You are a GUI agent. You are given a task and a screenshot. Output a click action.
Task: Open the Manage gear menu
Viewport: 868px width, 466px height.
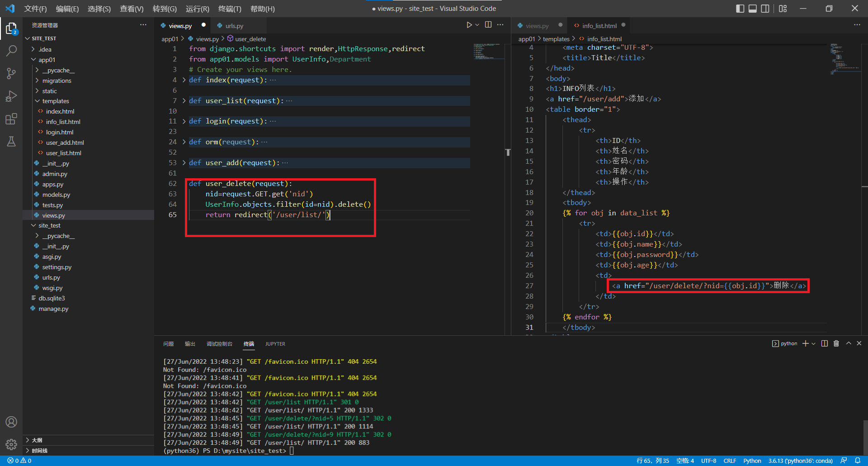11,444
